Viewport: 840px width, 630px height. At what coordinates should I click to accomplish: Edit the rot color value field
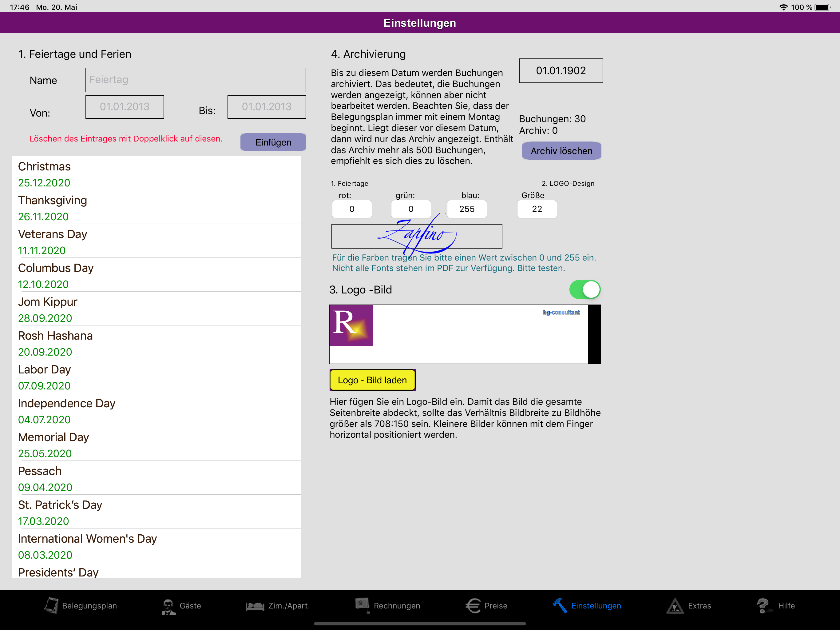pyautogui.click(x=352, y=209)
